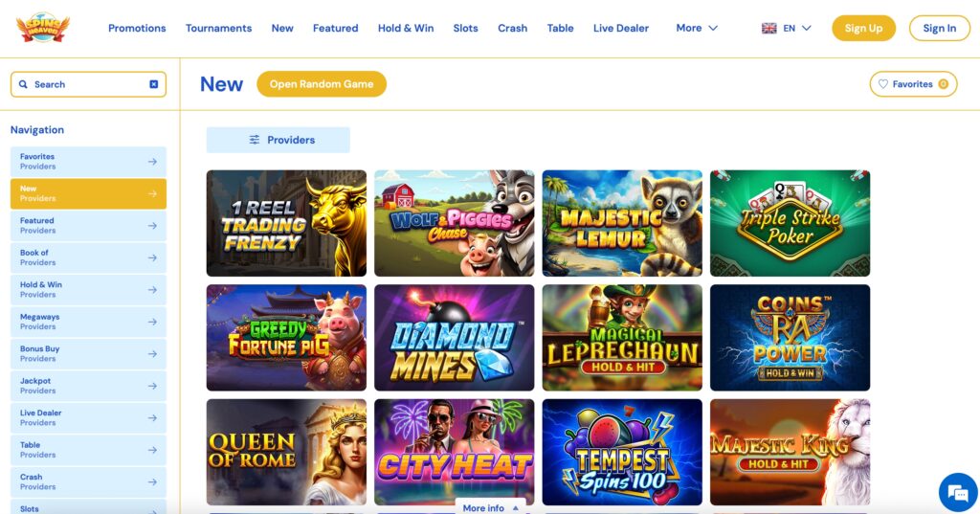Open the Triple Strike Poker game thumbnail
Image resolution: width=980 pixels, height=514 pixels.
(x=790, y=223)
